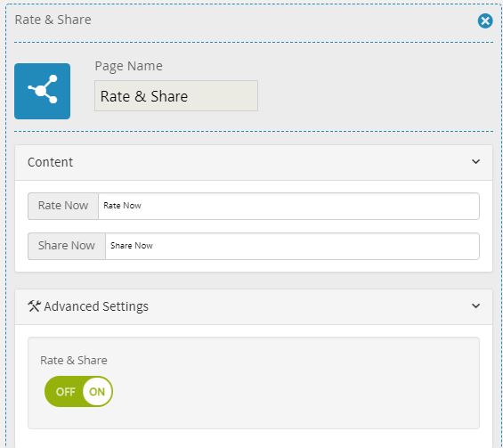Collapse the Content section chevron
This screenshot has width=503, height=448.
pos(475,162)
